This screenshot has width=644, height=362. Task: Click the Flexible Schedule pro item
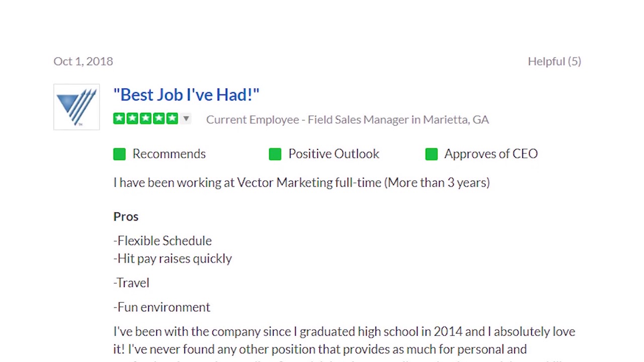tap(163, 241)
